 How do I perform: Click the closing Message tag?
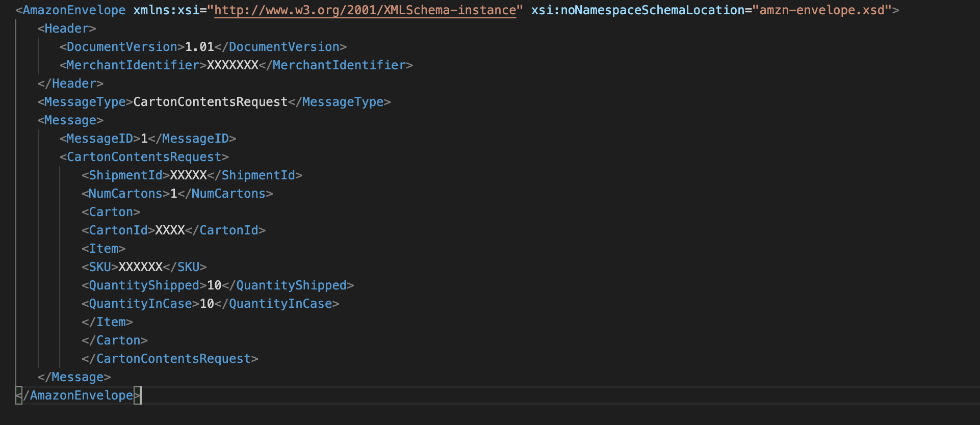[x=74, y=377]
